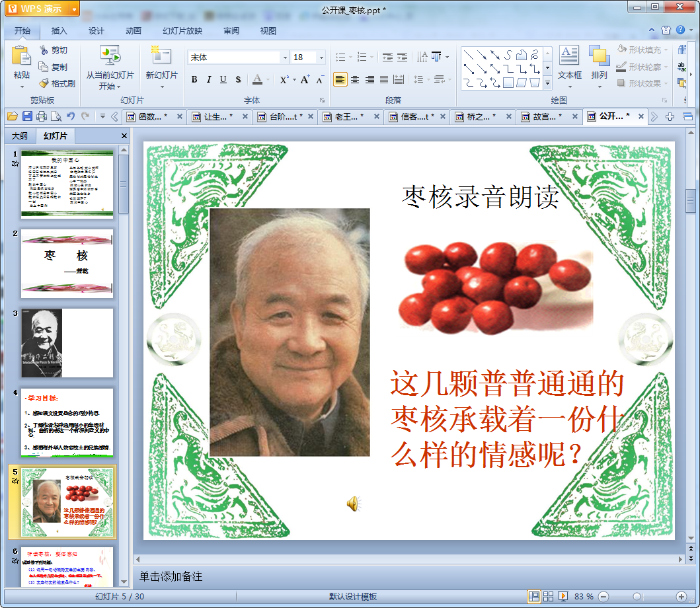Toggle distributed alignment button
The width and height of the screenshot is (700, 608).
pos(399,79)
